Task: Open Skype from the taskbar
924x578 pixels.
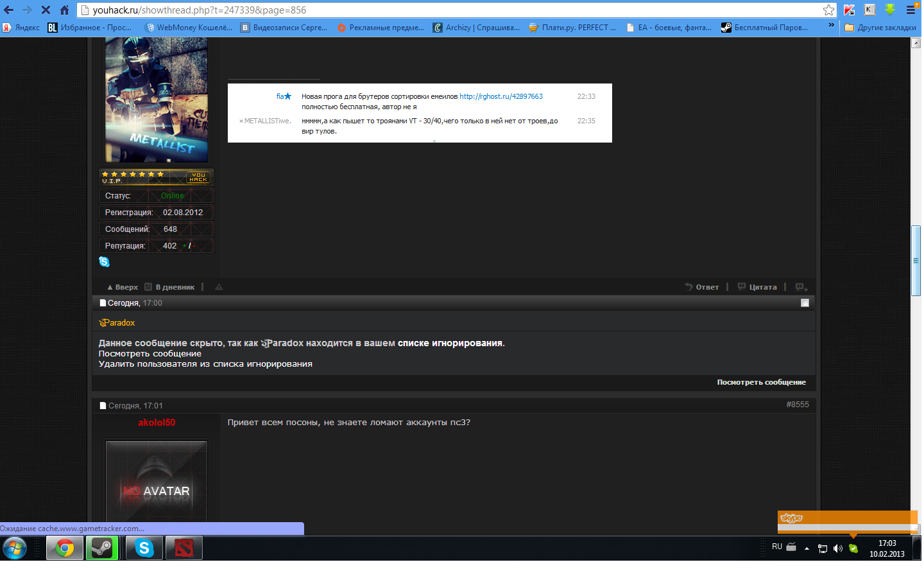Action: 144,548
